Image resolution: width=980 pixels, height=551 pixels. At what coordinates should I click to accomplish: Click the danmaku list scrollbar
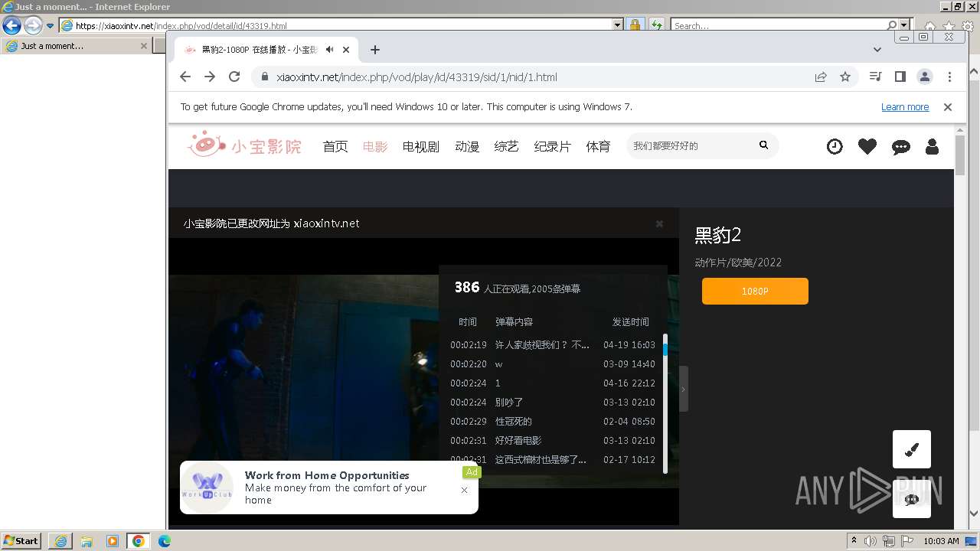click(x=665, y=403)
